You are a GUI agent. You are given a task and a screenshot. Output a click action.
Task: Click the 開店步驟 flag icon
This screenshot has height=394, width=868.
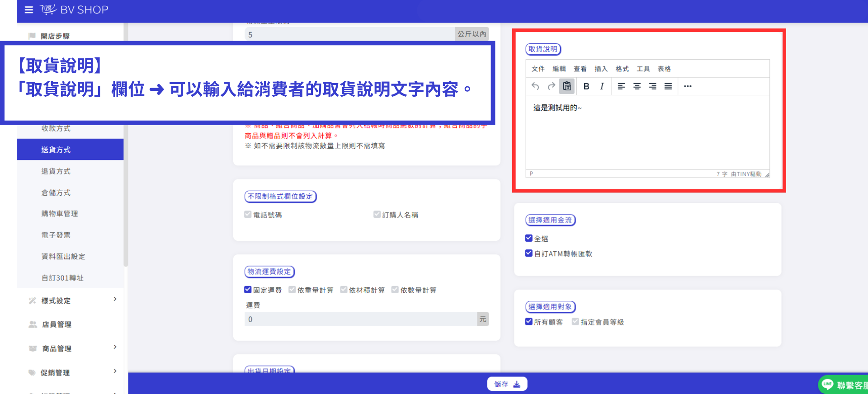(x=32, y=36)
